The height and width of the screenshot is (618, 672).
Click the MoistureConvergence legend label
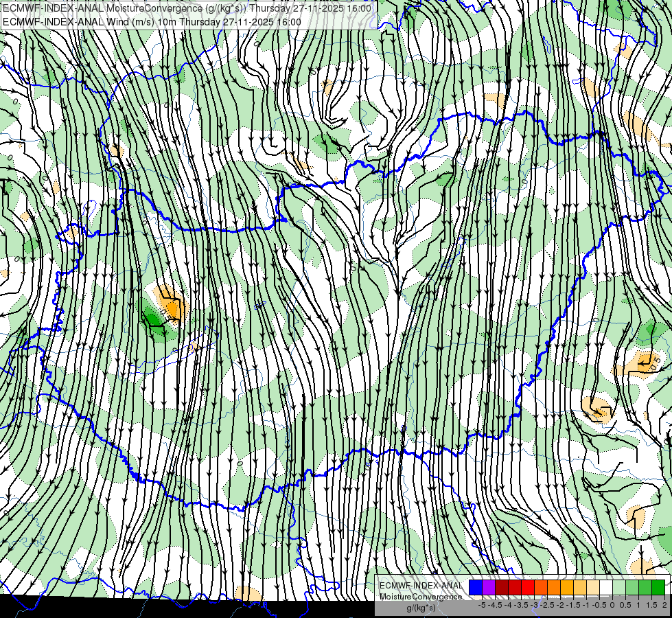[x=421, y=597]
